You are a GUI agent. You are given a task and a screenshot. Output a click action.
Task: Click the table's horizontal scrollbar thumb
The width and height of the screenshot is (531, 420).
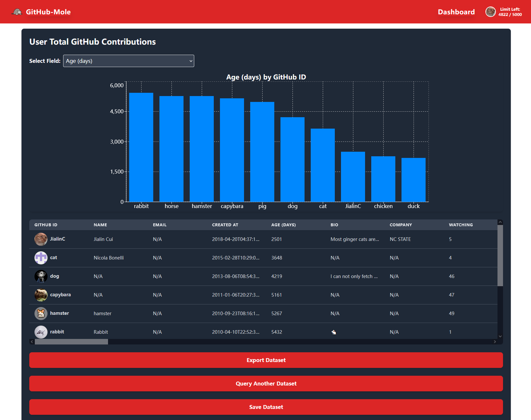tap(71, 342)
